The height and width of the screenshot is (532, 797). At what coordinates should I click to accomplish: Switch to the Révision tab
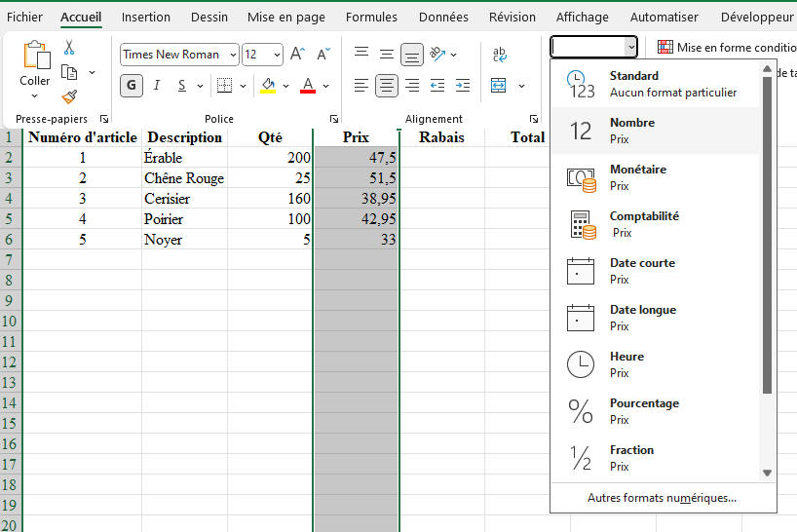coord(512,17)
